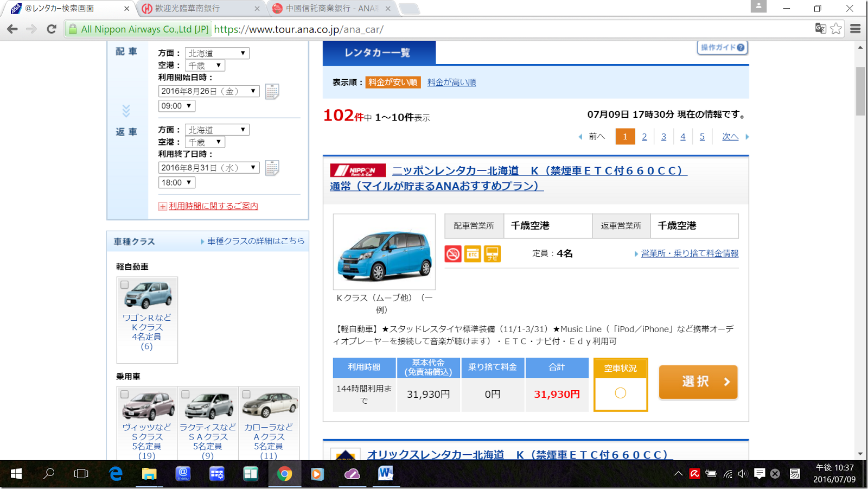
Task: Check the ヴィッツ S class checkbox
Action: (x=125, y=395)
